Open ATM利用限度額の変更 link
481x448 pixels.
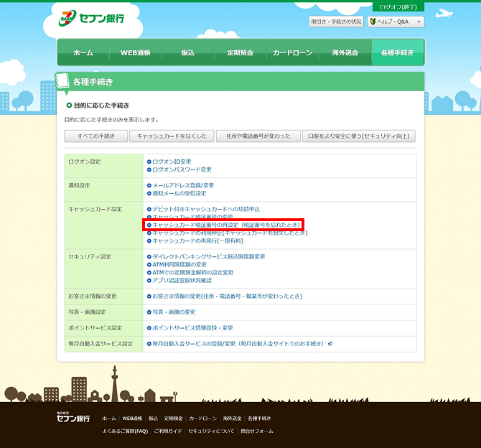tap(179, 264)
